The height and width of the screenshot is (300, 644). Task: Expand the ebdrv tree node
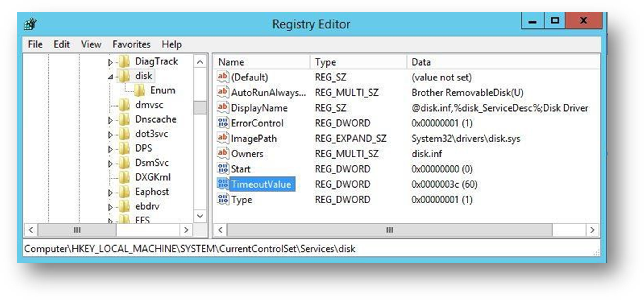point(110,207)
